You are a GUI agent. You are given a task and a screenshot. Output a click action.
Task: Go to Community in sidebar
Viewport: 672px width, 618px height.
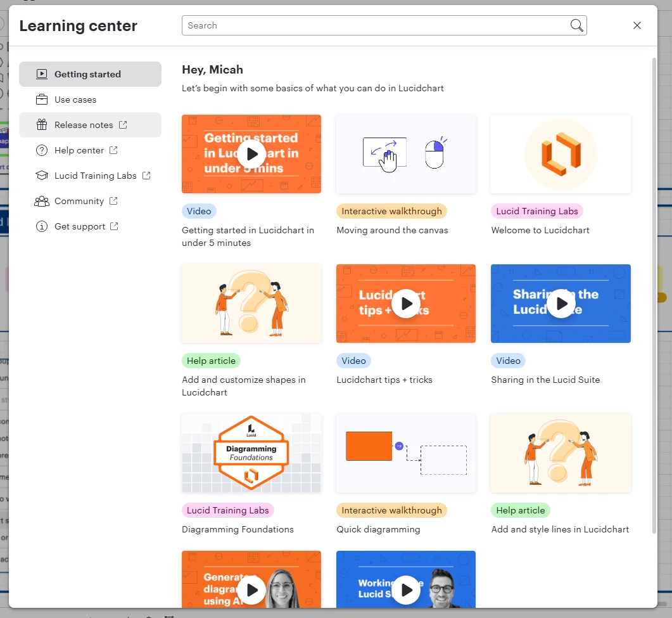[x=90, y=201]
